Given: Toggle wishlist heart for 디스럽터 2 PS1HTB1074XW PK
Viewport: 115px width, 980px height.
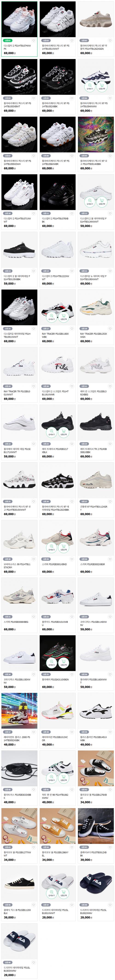Looking at the screenshot, I should point(34,41).
